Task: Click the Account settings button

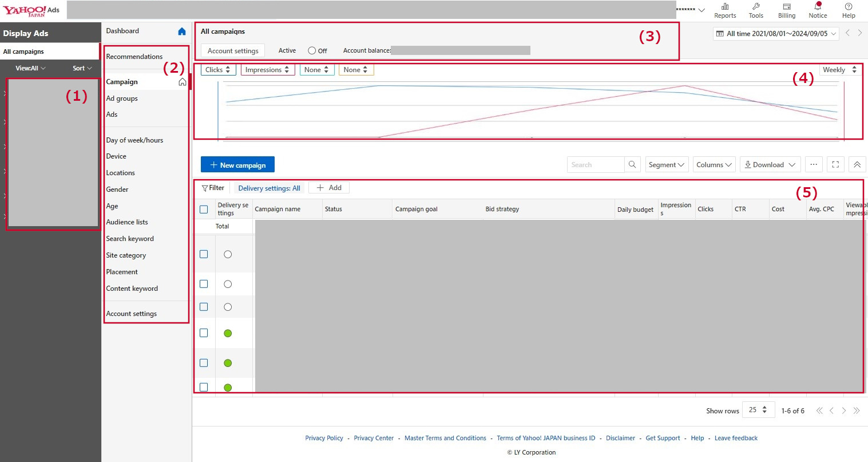Action: click(233, 51)
